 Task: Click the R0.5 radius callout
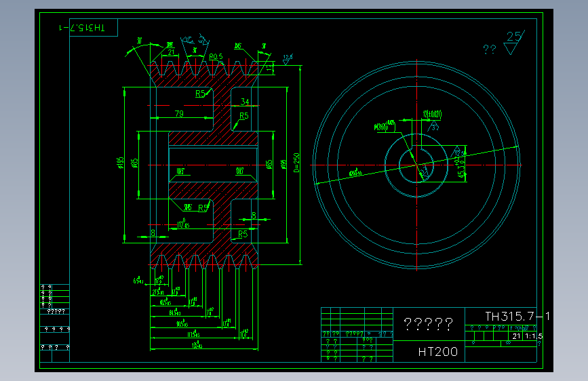coord(216,56)
